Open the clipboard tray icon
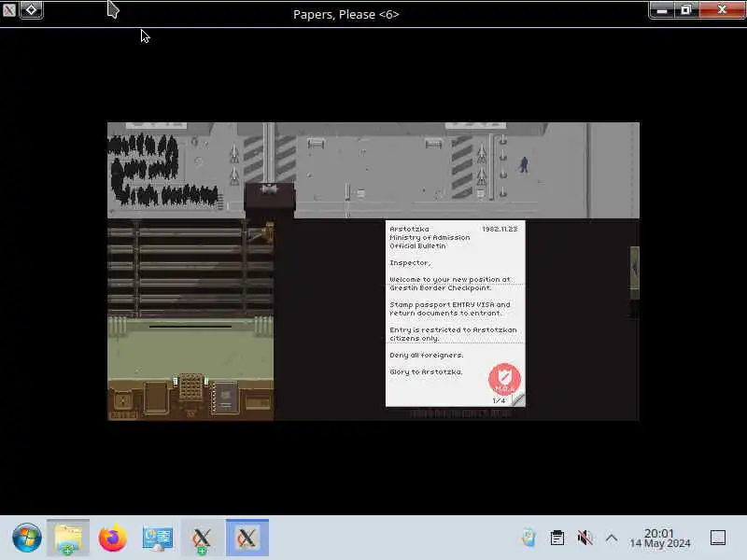 tap(557, 538)
